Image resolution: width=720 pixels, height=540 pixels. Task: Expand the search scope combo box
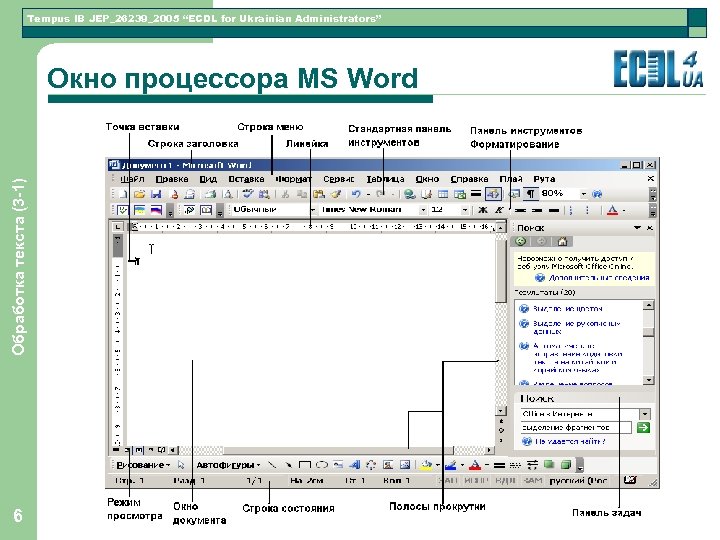pyautogui.click(x=645, y=414)
